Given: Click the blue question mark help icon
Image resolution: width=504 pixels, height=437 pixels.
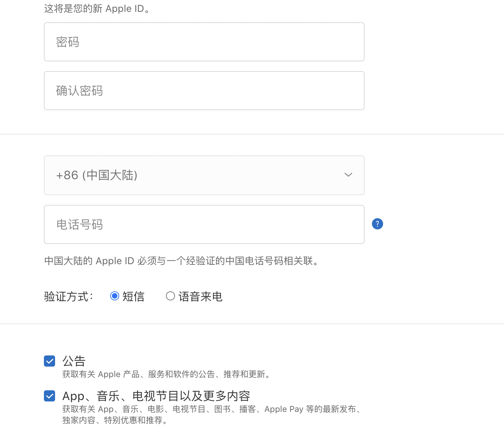Looking at the screenshot, I should (x=377, y=224).
